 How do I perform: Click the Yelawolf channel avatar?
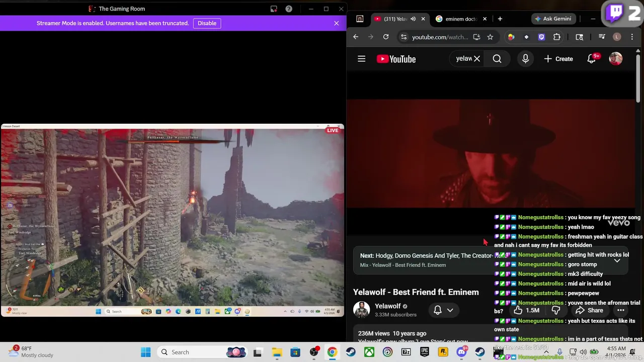click(361, 310)
